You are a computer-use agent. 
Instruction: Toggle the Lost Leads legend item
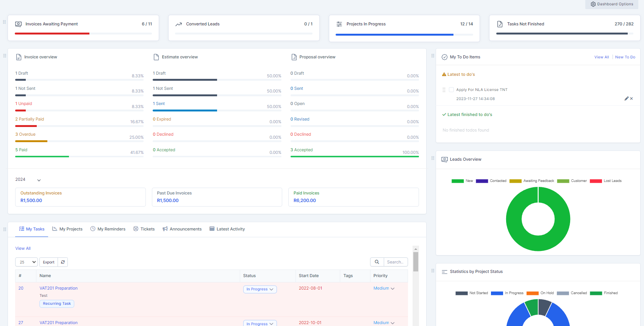[606, 181]
